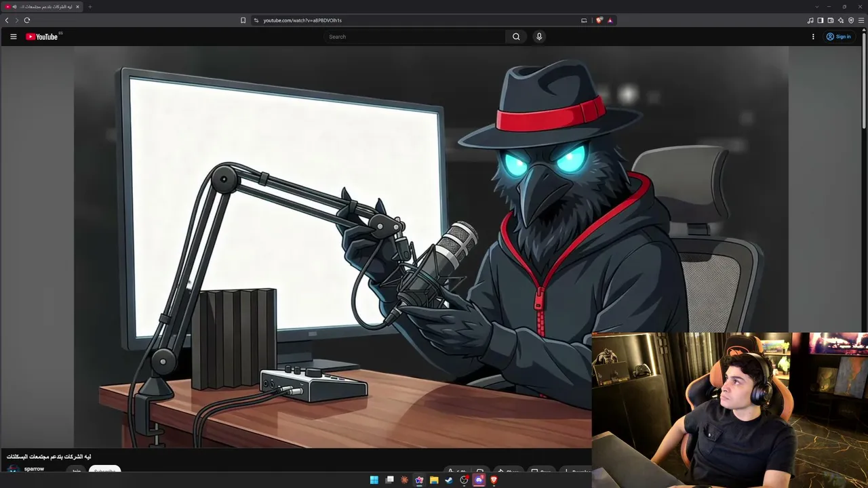Open the Brave playlist music note icon
Screen dimensions: 868x488
point(810,20)
